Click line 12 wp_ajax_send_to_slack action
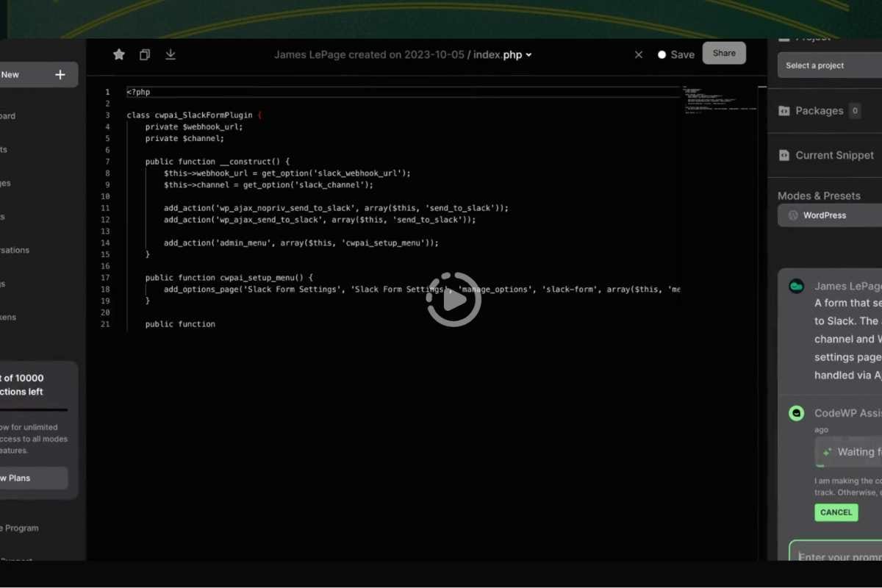This screenshot has width=882, height=588. click(320, 220)
